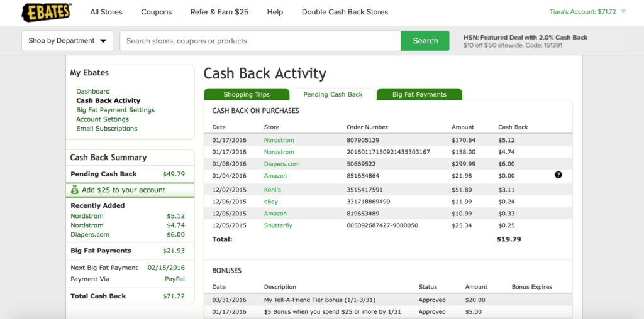Open Cash Back Activity in sidebar
Screen dimensions: 644x319
coord(108,100)
